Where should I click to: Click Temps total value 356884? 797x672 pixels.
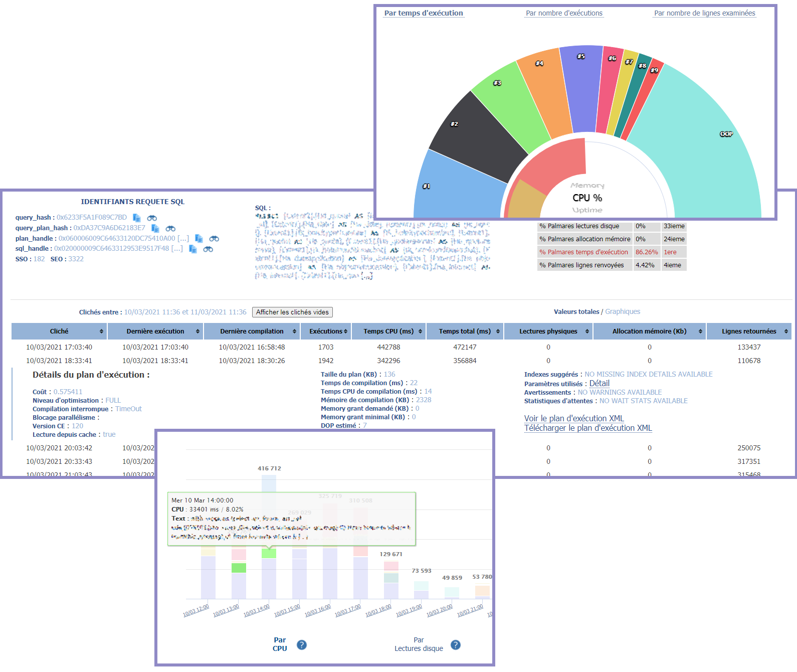(465, 361)
